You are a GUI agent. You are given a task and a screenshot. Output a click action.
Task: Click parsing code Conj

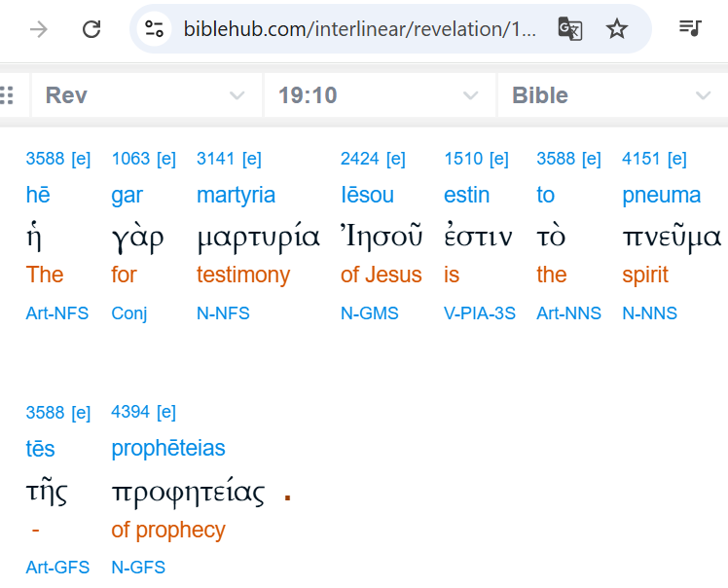pyautogui.click(x=129, y=314)
